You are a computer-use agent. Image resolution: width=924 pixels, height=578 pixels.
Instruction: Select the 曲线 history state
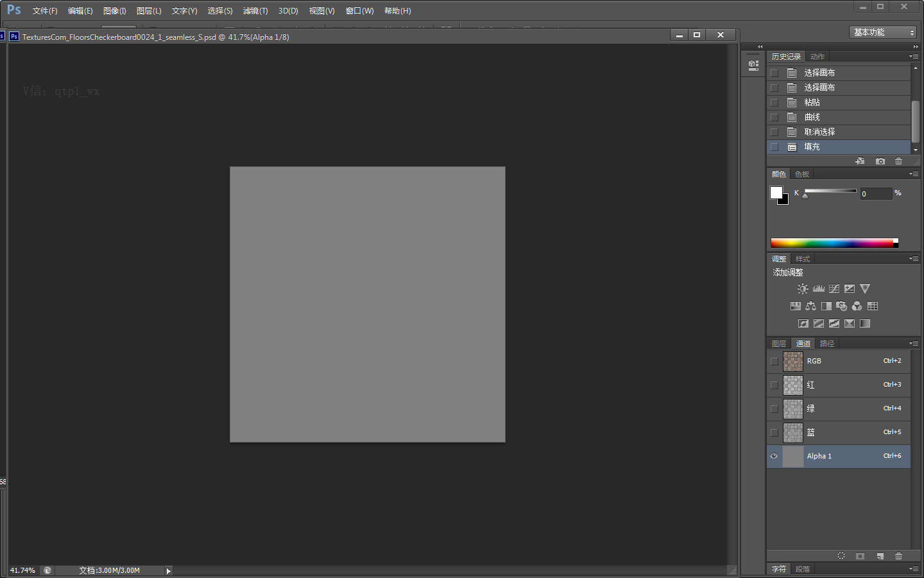coord(839,117)
